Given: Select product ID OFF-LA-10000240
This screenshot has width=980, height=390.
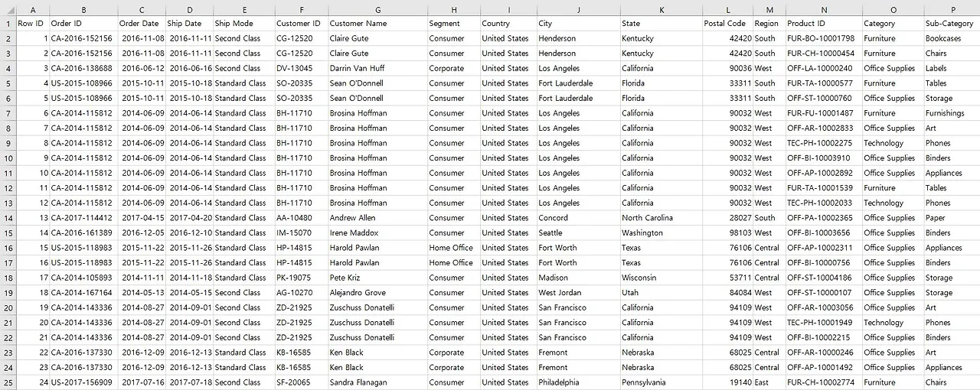Looking at the screenshot, I should pos(823,68).
